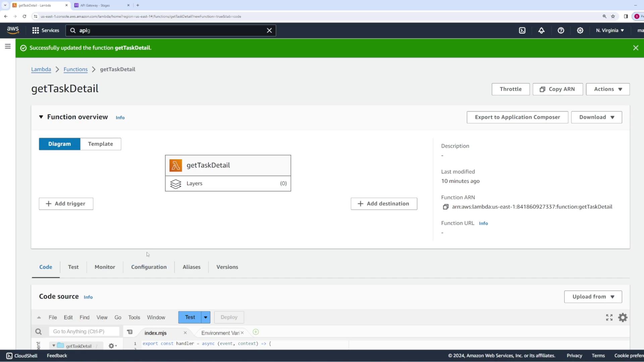Select the Diagram view toggle
Screen dimensions: 644x362
pos(59,144)
